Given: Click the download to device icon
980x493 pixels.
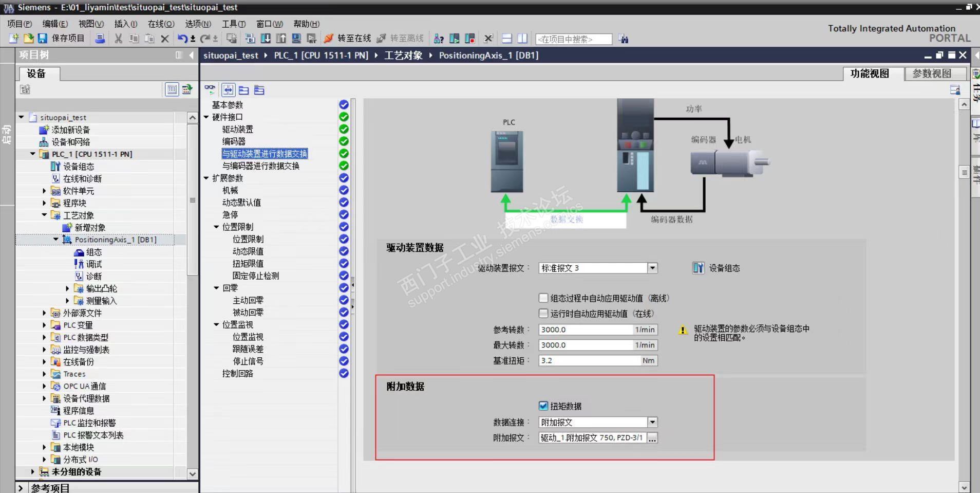Looking at the screenshot, I should tap(266, 39).
